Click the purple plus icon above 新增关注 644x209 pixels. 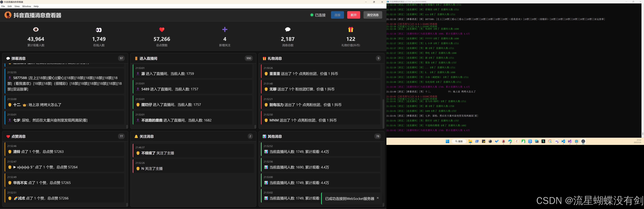tap(225, 29)
